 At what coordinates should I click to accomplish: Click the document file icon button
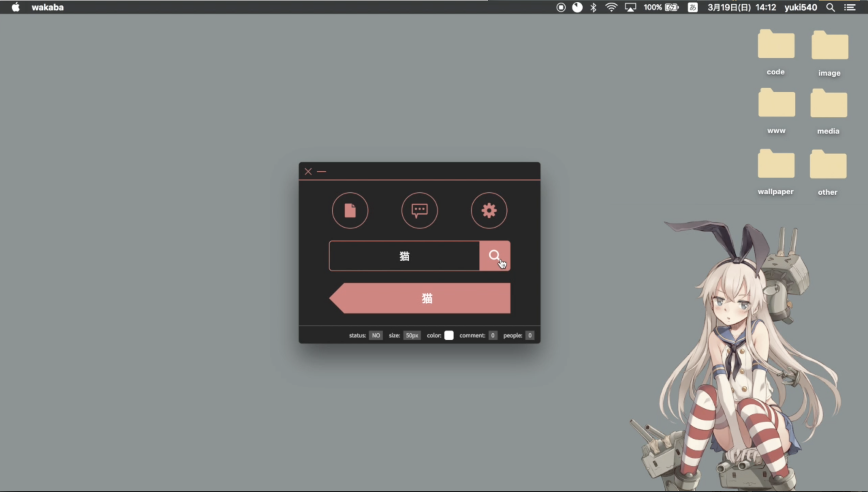pos(350,210)
